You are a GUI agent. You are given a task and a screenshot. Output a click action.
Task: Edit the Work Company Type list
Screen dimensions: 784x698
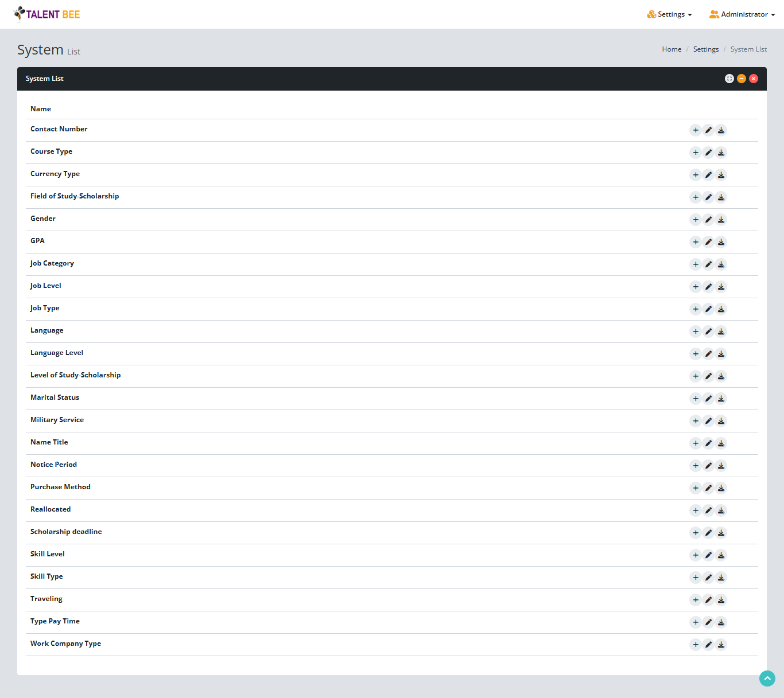(708, 645)
